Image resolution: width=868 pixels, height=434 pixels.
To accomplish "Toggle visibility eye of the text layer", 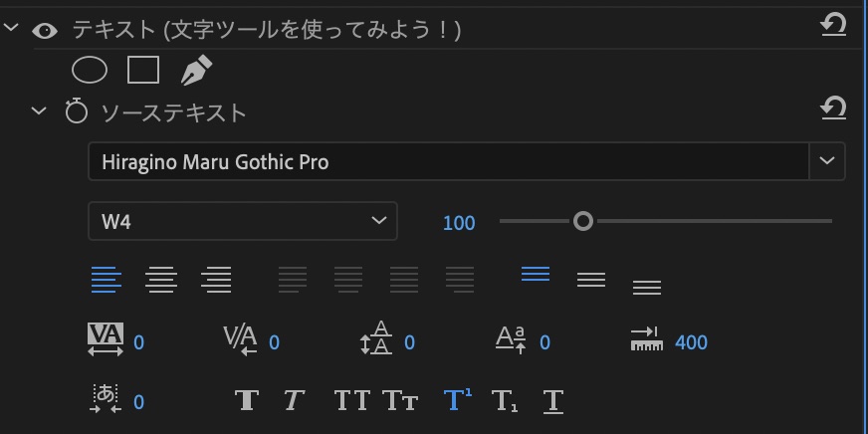I will pyautogui.click(x=44, y=30).
